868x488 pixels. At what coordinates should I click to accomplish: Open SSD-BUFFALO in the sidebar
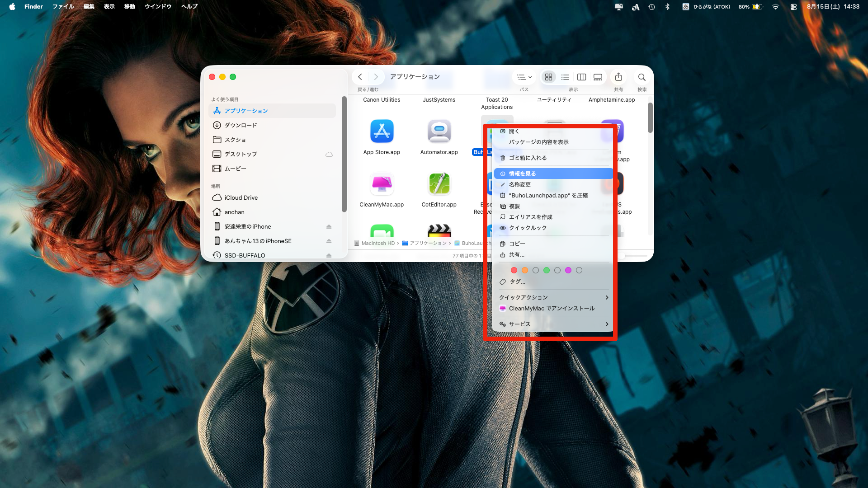[272, 255]
